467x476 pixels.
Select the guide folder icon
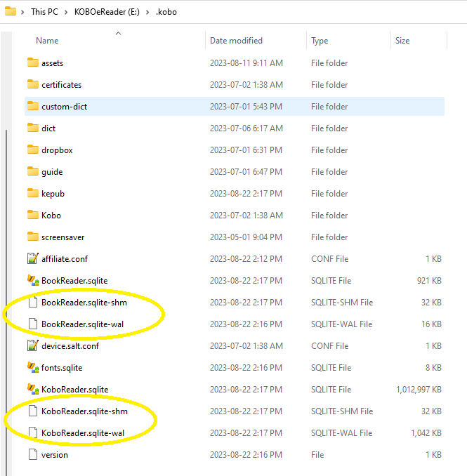(x=33, y=171)
